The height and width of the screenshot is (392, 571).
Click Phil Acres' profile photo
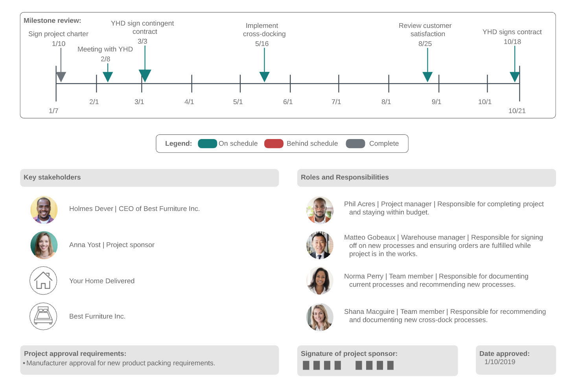(320, 210)
